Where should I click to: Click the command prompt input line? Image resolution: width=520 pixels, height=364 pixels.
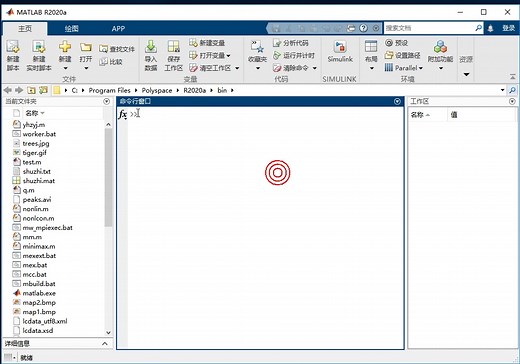pos(267,114)
